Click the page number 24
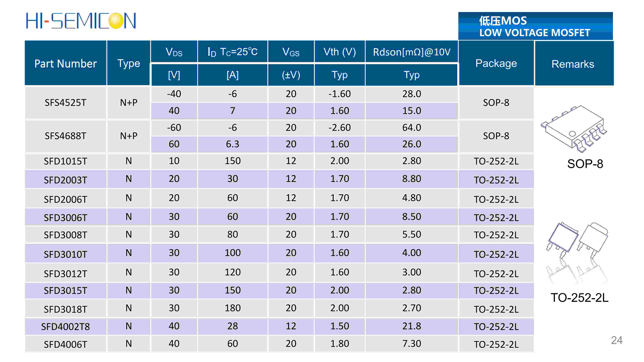This screenshot has width=644, height=362. click(x=616, y=340)
